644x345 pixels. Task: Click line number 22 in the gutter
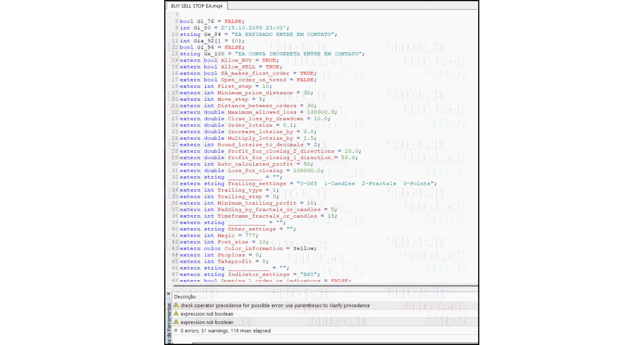[175, 112]
